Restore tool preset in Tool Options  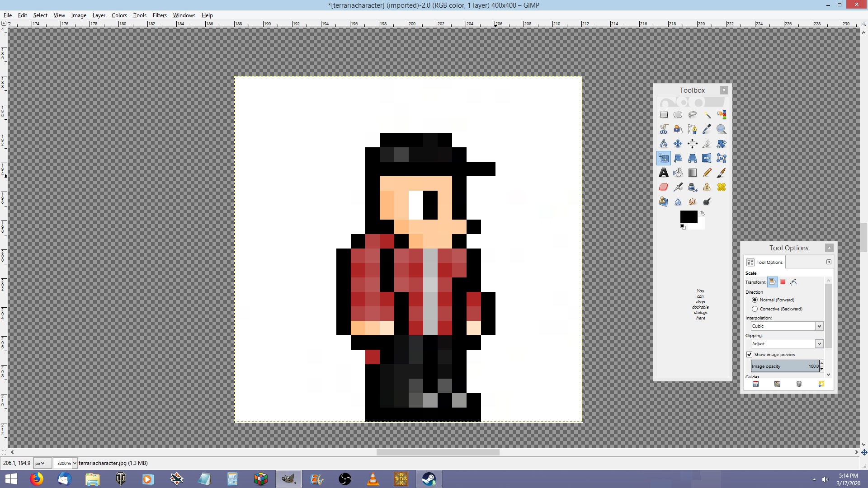pyautogui.click(x=777, y=384)
